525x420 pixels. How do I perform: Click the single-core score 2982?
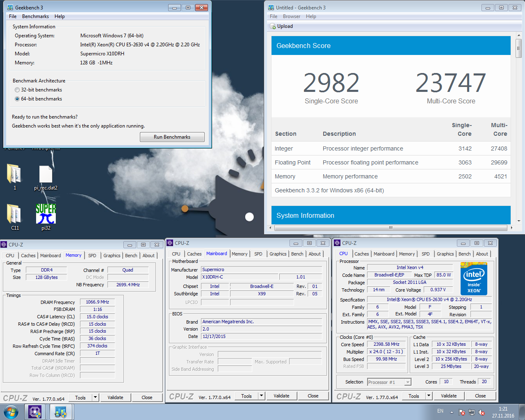331,83
